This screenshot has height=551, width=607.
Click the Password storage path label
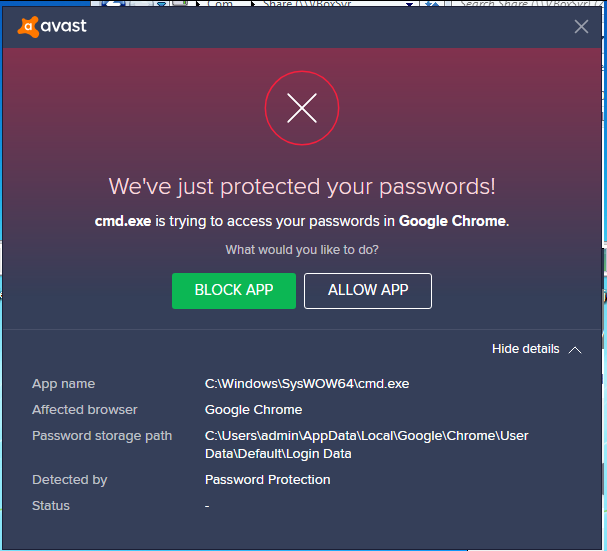(x=102, y=436)
